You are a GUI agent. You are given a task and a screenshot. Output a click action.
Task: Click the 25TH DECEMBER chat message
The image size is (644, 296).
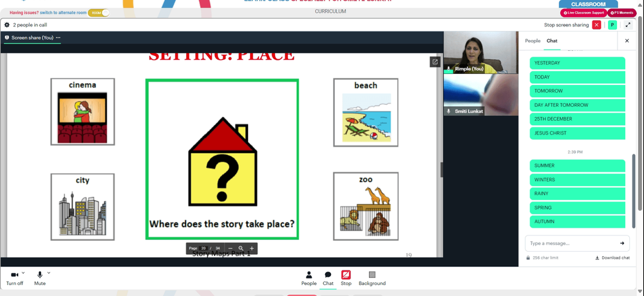[x=578, y=119]
